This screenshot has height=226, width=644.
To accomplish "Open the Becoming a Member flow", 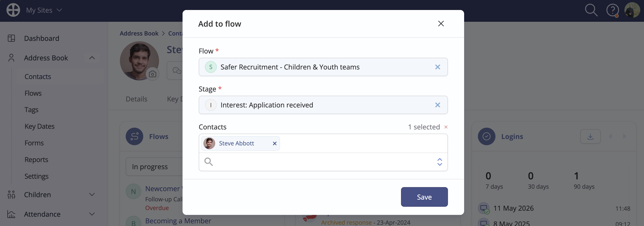I will click(x=178, y=221).
